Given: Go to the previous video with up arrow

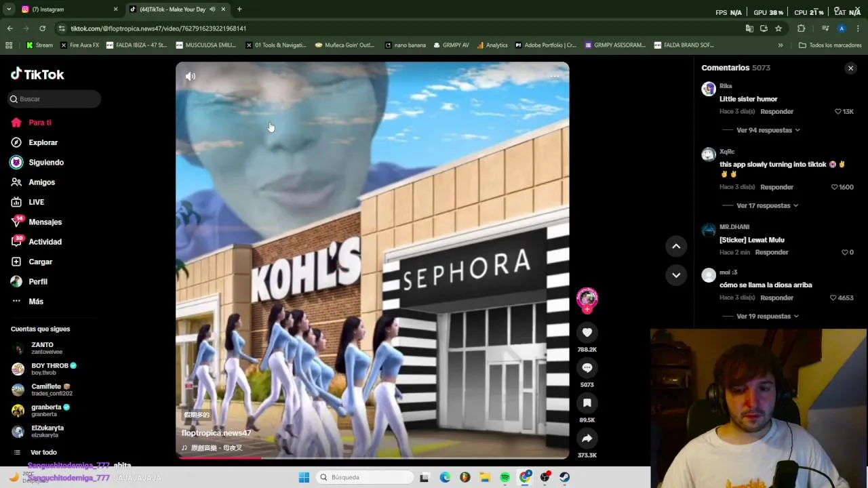Looking at the screenshot, I should 676,247.
